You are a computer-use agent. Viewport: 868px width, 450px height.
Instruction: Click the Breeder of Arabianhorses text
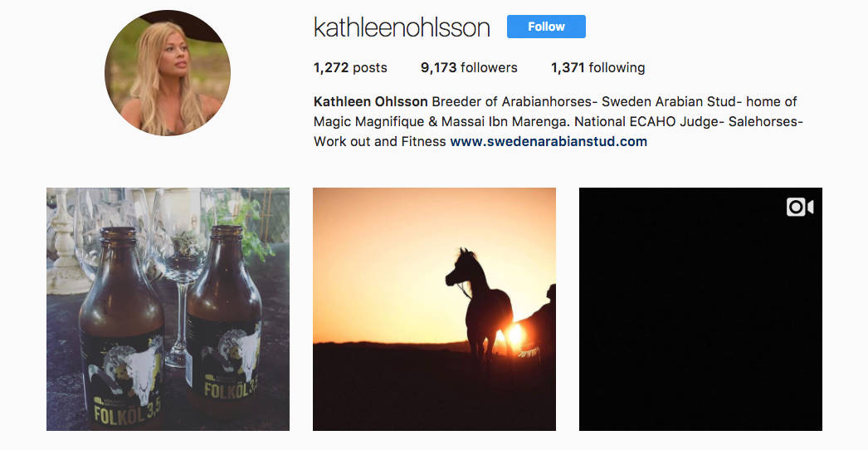pos(513,101)
